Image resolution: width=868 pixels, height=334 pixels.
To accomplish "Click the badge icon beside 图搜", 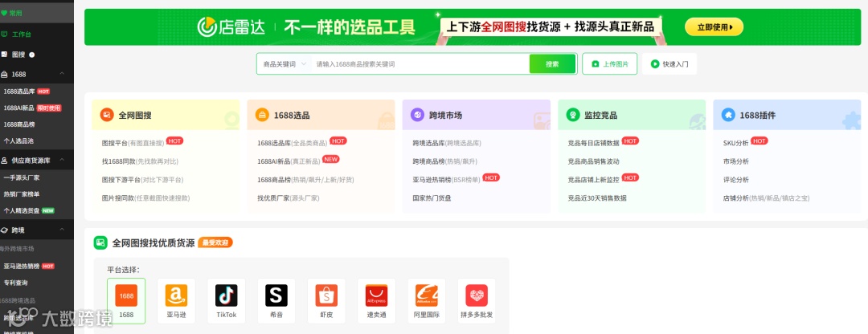I will (x=31, y=55).
